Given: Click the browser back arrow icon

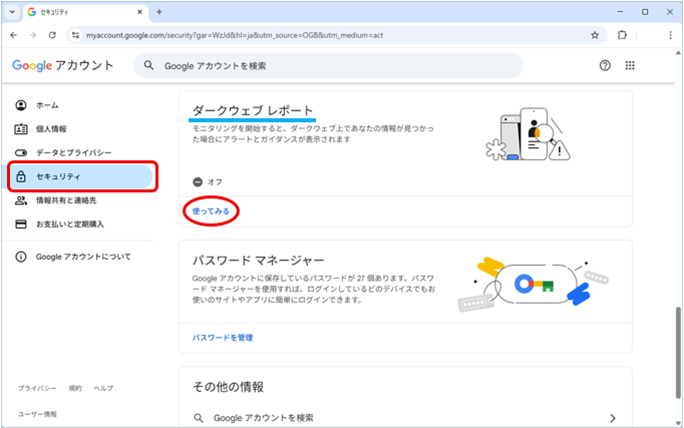Looking at the screenshot, I should 14,34.
